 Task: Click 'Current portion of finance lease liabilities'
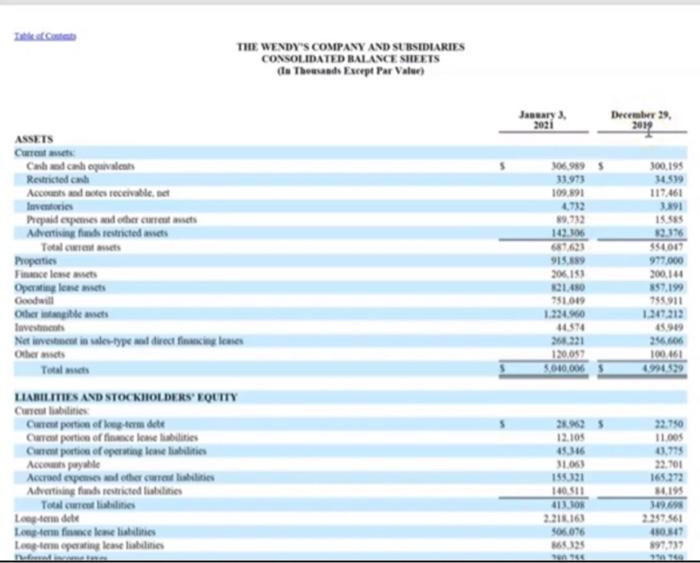coord(112,437)
